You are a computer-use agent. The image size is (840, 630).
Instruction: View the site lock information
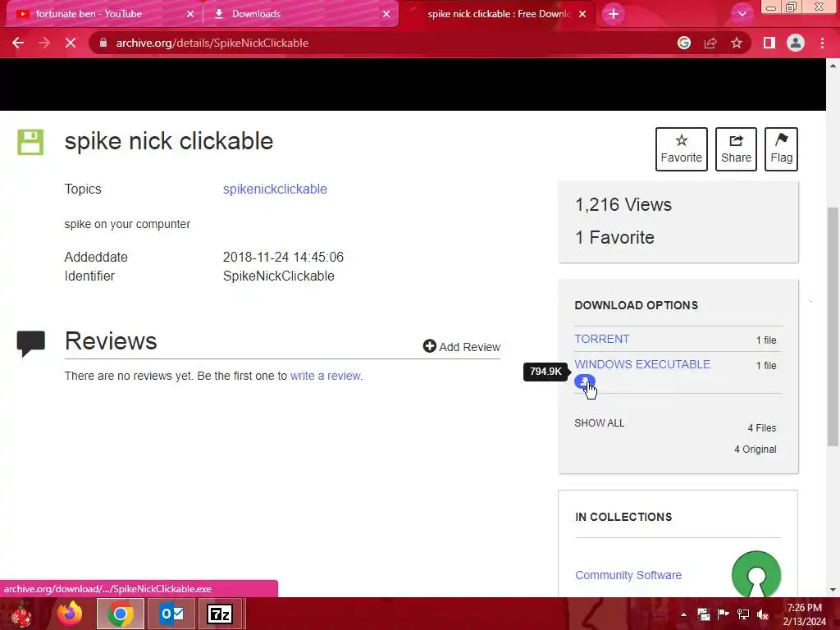(x=103, y=43)
